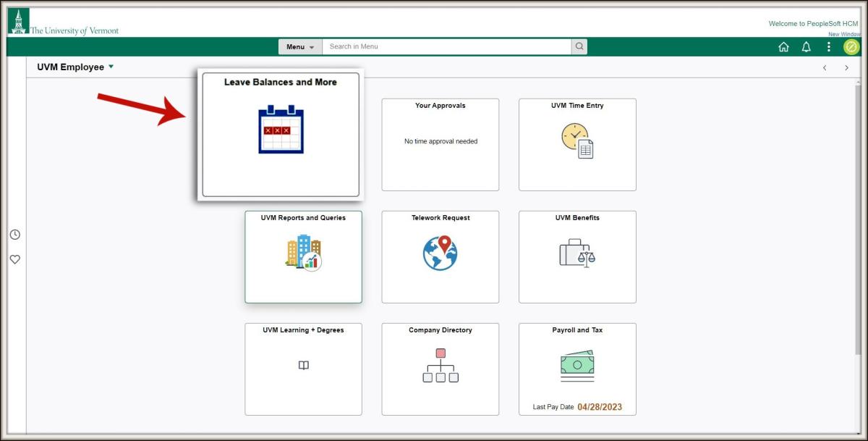Select the Your Approvals tile
Viewport: 868px width, 441px height.
[440, 144]
